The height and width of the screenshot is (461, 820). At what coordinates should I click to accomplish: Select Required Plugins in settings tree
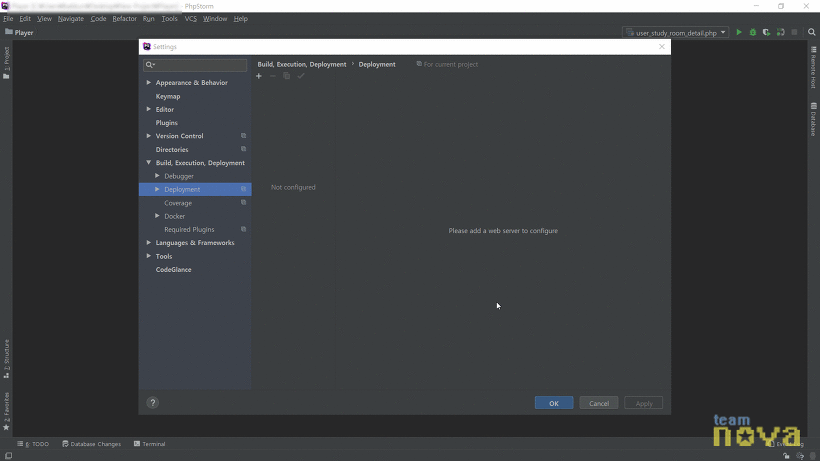[189, 229]
